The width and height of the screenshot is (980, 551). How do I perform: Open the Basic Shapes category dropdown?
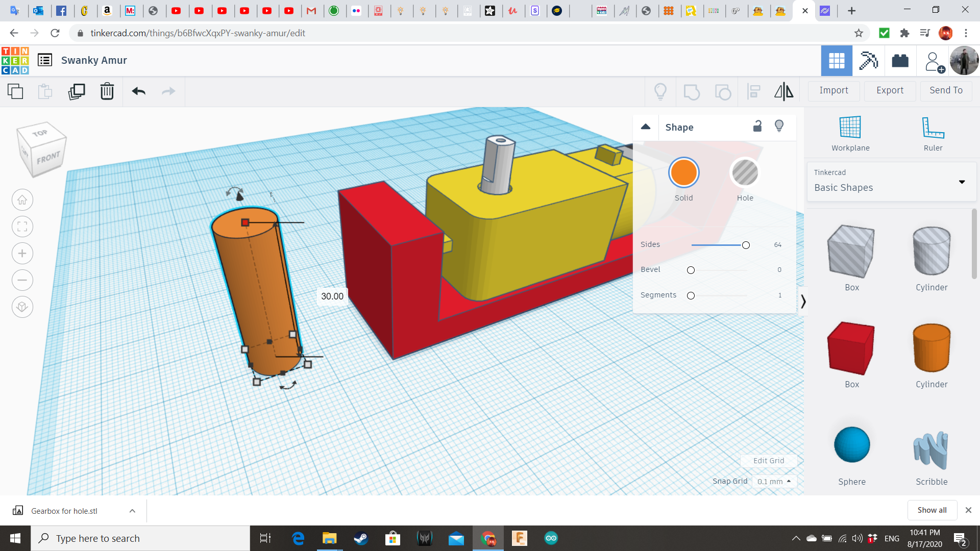click(x=962, y=182)
